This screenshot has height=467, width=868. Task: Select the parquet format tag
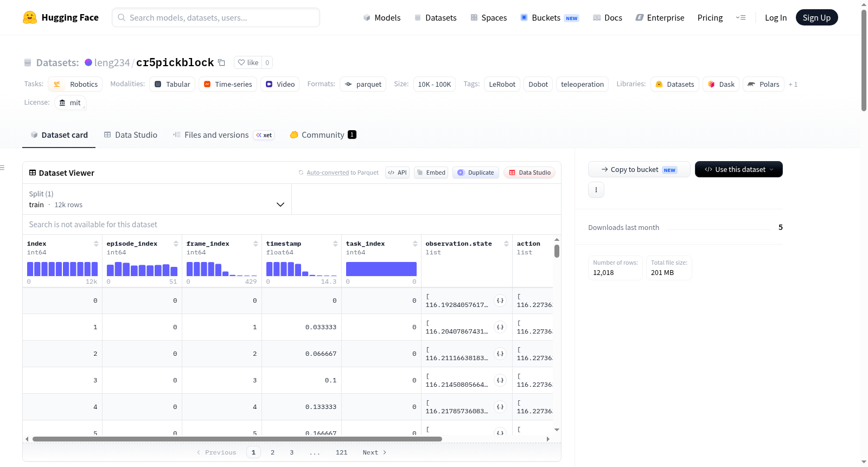pos(363,84)
